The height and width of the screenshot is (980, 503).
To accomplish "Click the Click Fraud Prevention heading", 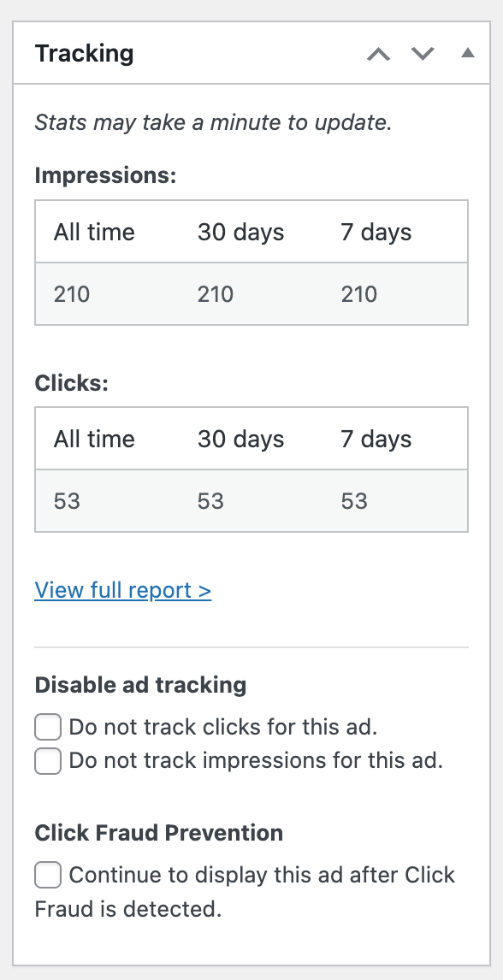I will [158, 833].
